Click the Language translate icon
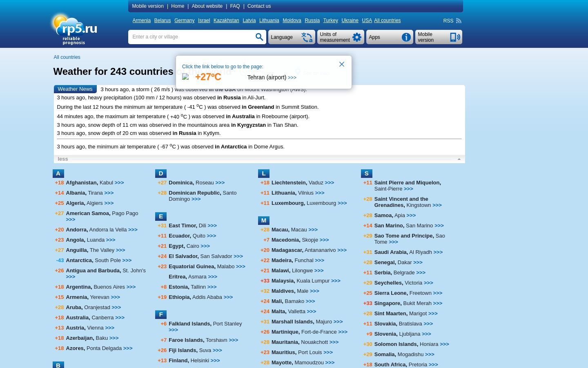Image resolution: width=588 pixels, height=368 pixels. 307,37
